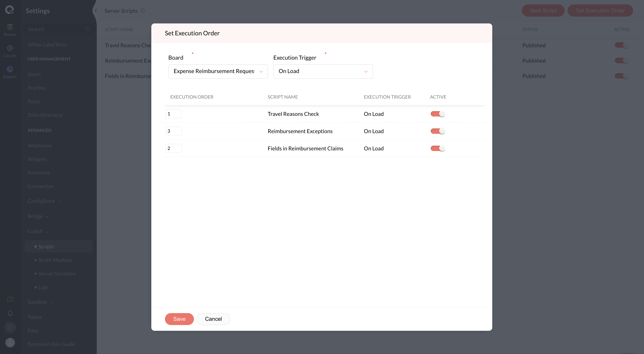Open the Circuits icon in the left rail
Image resolution: width=644 pixels, height=354 pixels.
[x=10, y=51]
